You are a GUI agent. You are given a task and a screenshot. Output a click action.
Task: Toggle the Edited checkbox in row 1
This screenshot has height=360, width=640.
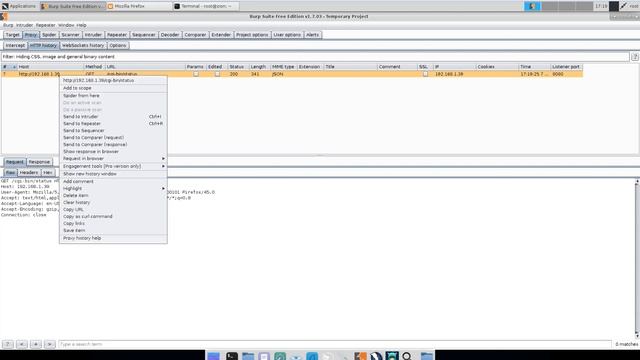pyautogui.click(x=217, y=74)
